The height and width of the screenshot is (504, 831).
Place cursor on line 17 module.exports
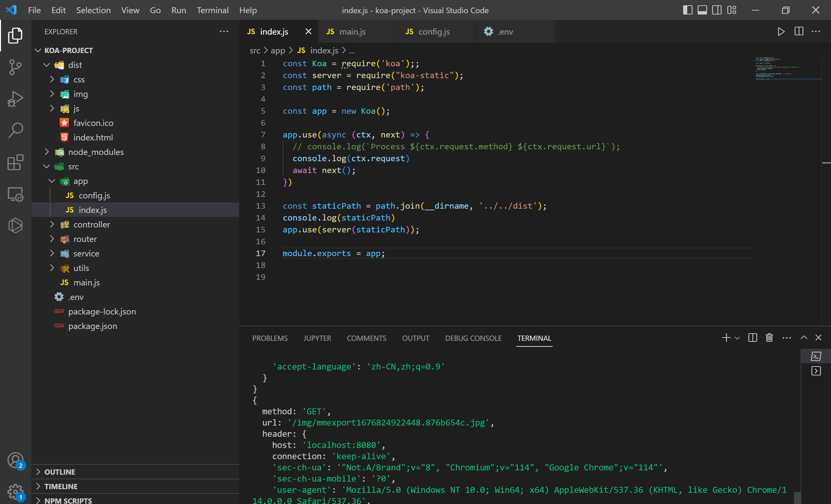tap(334, 253)
